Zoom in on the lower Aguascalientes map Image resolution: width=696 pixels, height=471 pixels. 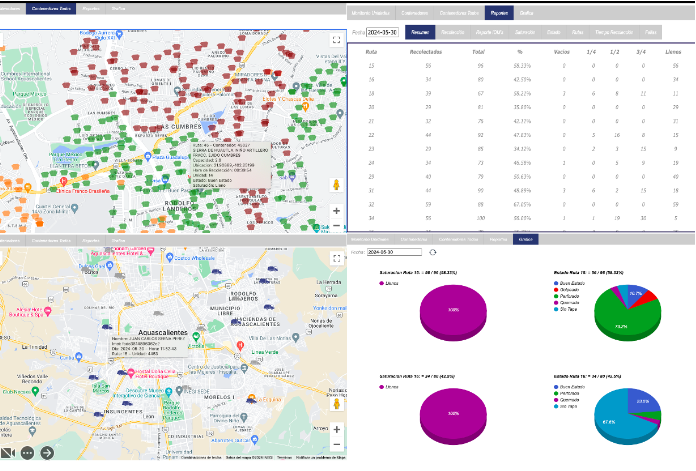pyautogui.click(x=337, y=429)
